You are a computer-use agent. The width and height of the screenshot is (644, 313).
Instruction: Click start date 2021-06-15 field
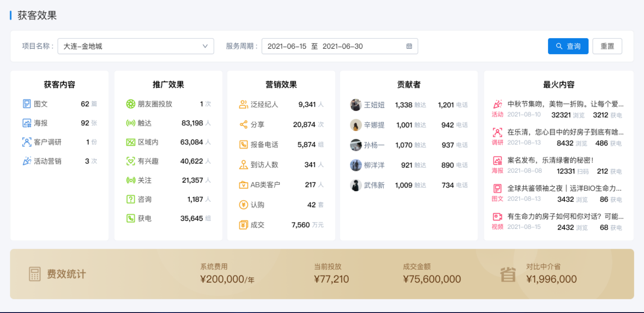pyautogui.click(x=287, y=47)
